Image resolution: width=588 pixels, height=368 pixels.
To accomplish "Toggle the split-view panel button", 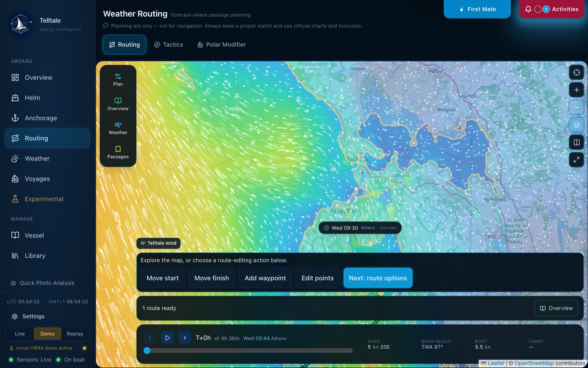I will click(x=576, y=142).
